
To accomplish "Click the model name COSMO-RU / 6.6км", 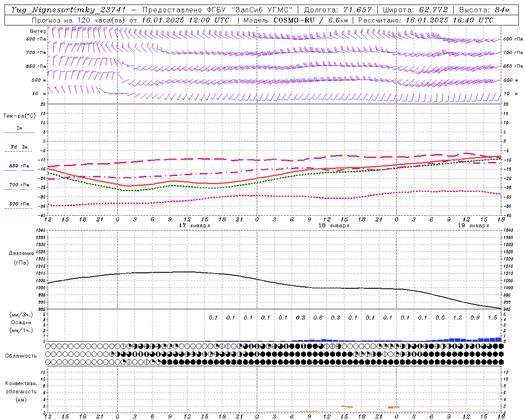I will (x=310, y=20).
